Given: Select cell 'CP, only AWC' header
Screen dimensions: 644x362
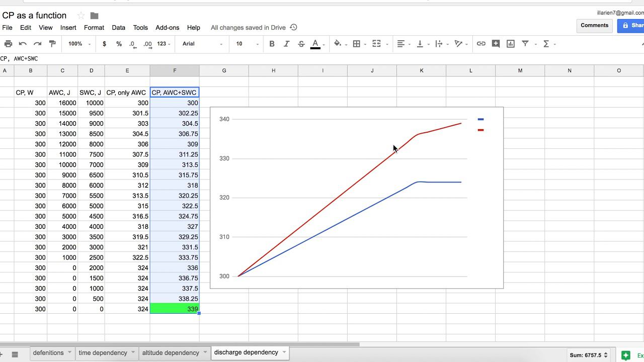Looking at the screenshot, I should tap(127, 93).
